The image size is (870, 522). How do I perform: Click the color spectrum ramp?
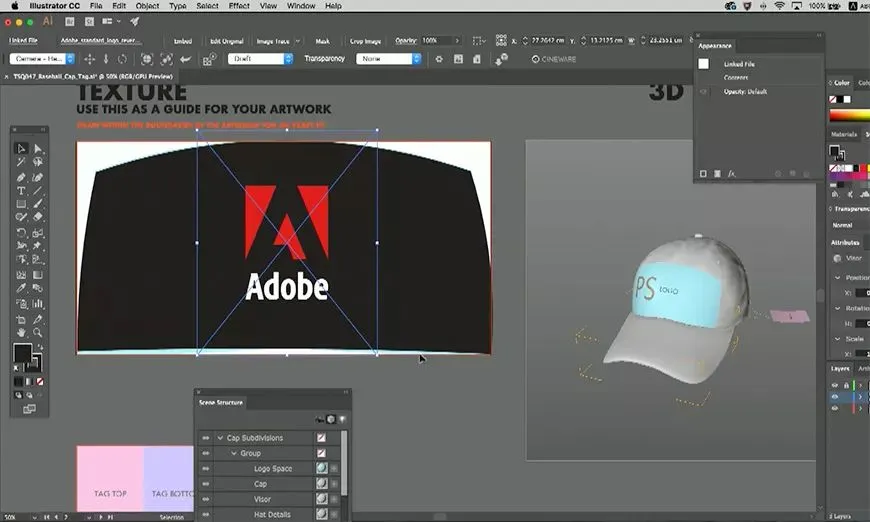click(x=849, y=115)
